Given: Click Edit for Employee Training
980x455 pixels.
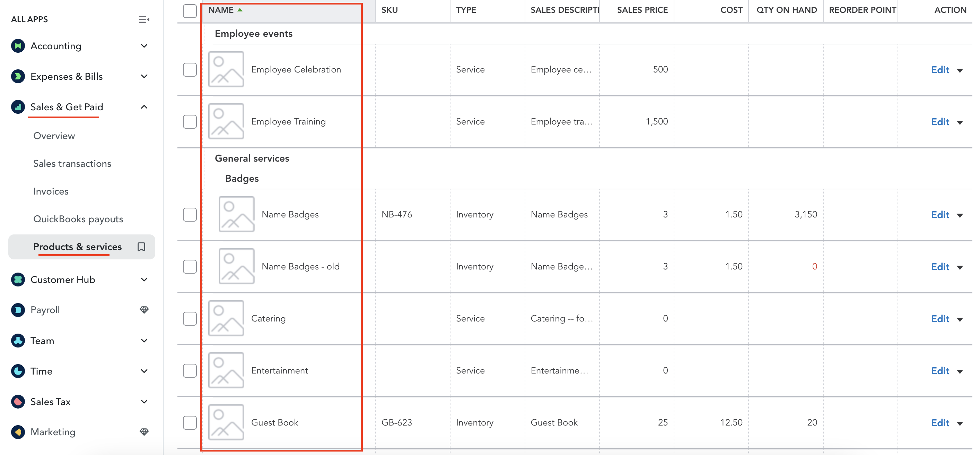Looking at the screenshot, I should coord(940,122).
